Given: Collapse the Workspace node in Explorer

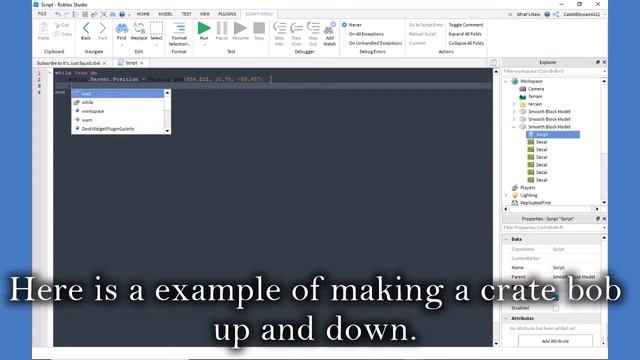Looking at the screenshot, I should tap(506, 81).
